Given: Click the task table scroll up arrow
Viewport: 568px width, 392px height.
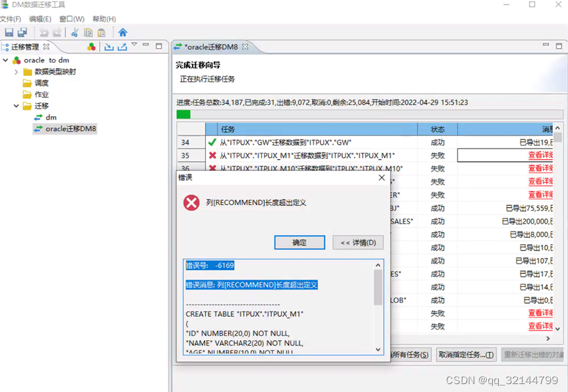Looking at the screenshot, I should 558,128.
